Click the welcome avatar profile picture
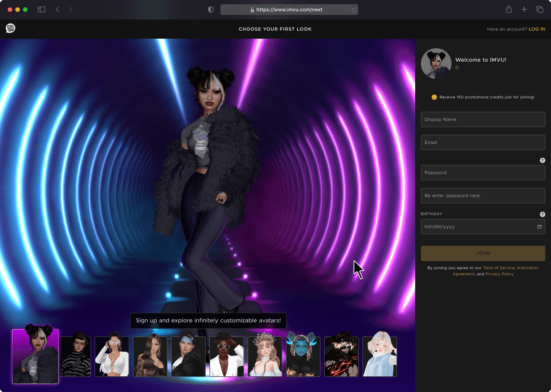Viewport: 551px width, 392px height. pos(436,64)
